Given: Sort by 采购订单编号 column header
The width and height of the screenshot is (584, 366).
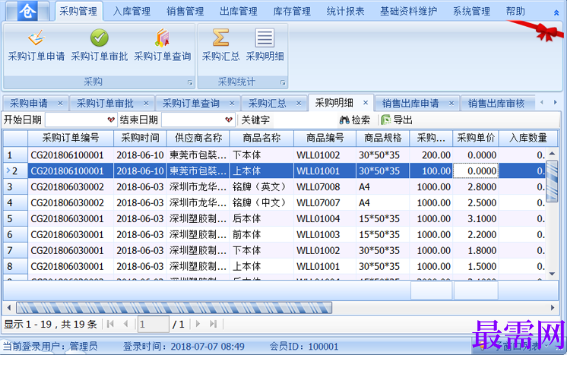Looking at the screenshot, I should [70, 138].
